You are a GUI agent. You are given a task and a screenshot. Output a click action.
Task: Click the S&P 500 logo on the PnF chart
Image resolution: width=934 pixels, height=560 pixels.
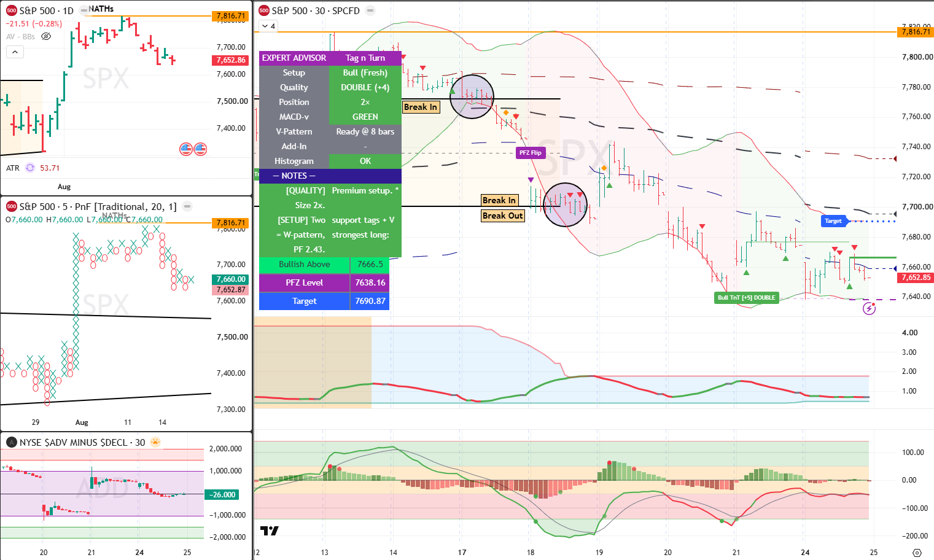pyautogui.click(x=11, y=206)
